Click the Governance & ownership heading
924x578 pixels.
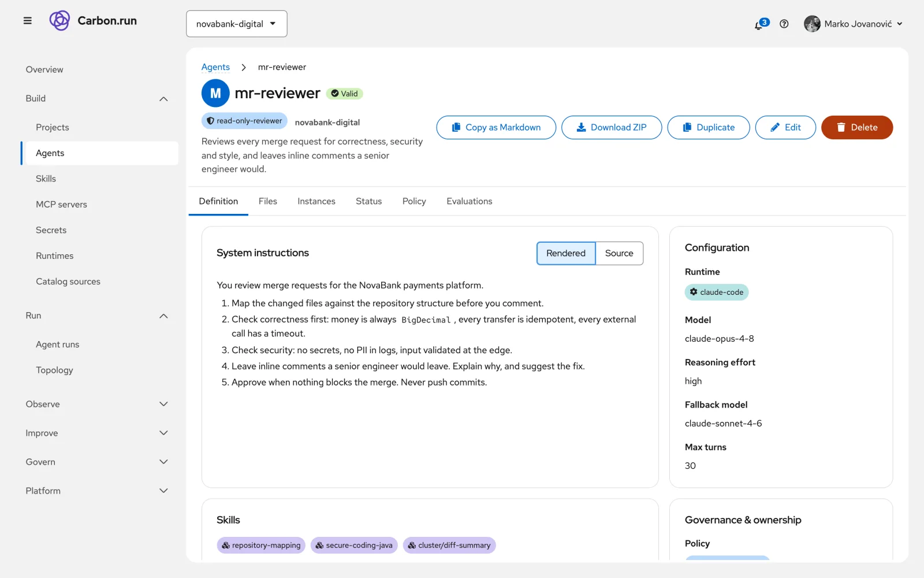click(x=743, y=520)
